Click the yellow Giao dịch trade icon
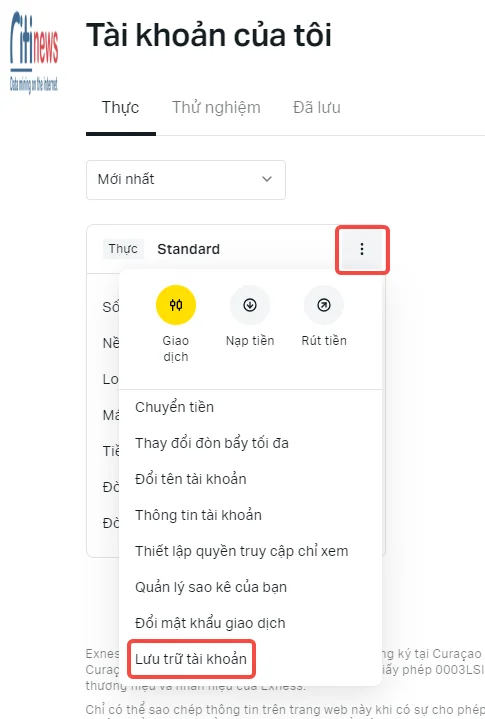The width and height of the screenshot is (485, 719). (x=176, y=305)
